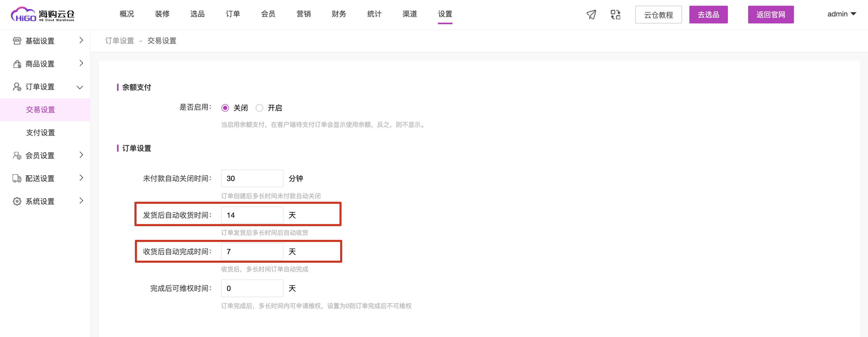Open the 营销 top navigation tab

tap(303, 14)
